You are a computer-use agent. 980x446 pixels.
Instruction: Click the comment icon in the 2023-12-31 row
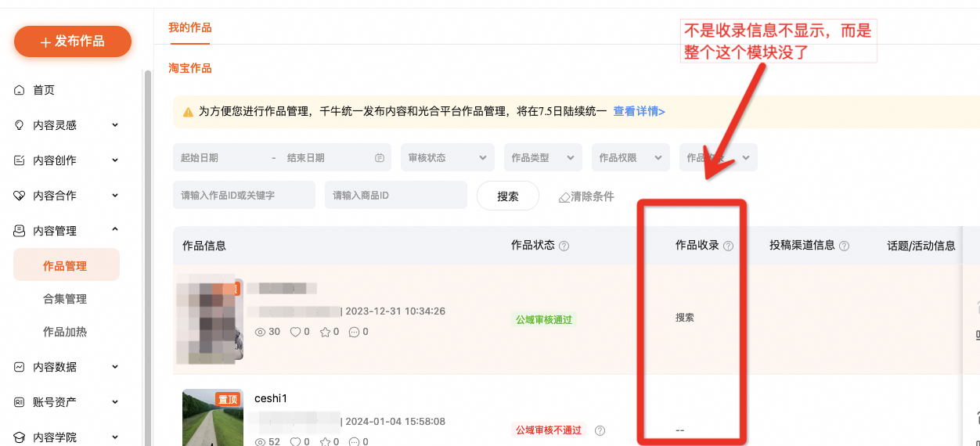354,332
